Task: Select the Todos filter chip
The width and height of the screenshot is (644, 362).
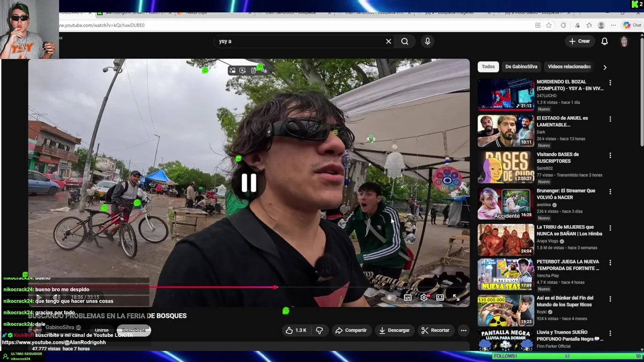Action: tap(488, 66)
